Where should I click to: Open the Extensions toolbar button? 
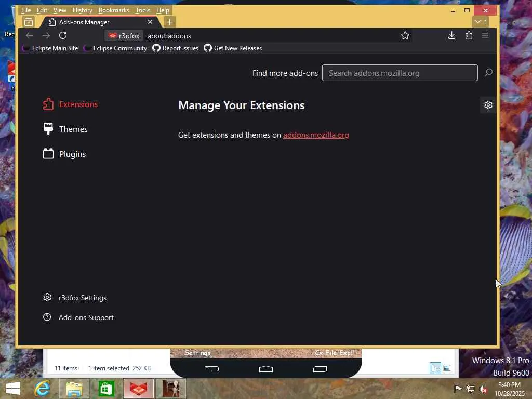pos(469,36)
